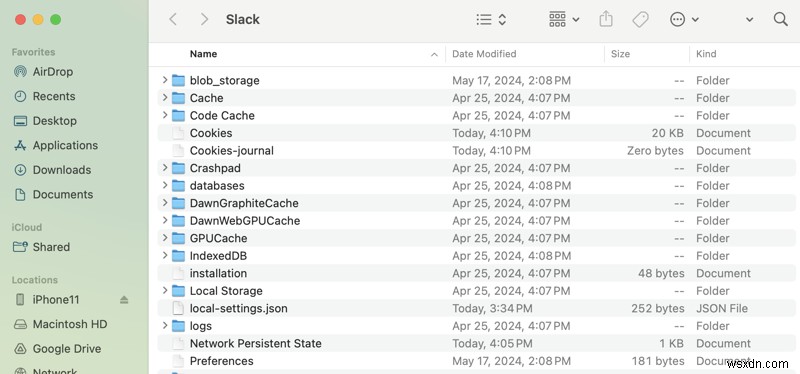Viewport: 800px width, 374px height.
Task: Select the Cookies-journal file
Action: 232,151
